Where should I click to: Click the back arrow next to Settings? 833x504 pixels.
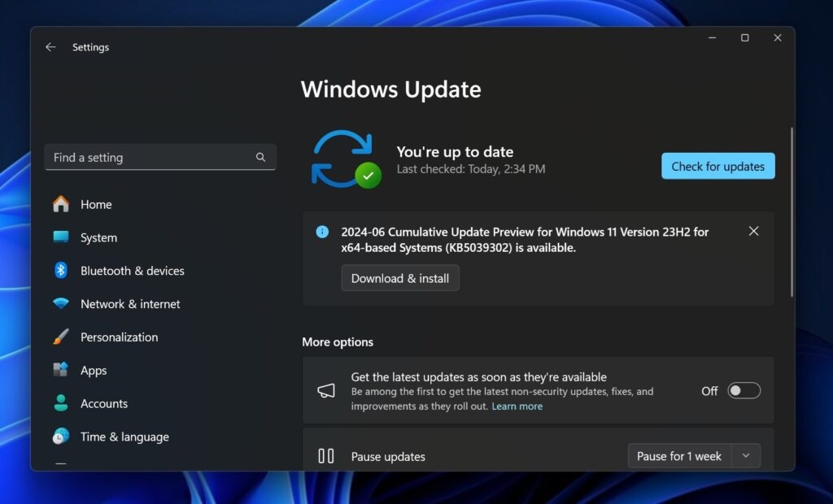pyautogui.click(x=50, y=47)
